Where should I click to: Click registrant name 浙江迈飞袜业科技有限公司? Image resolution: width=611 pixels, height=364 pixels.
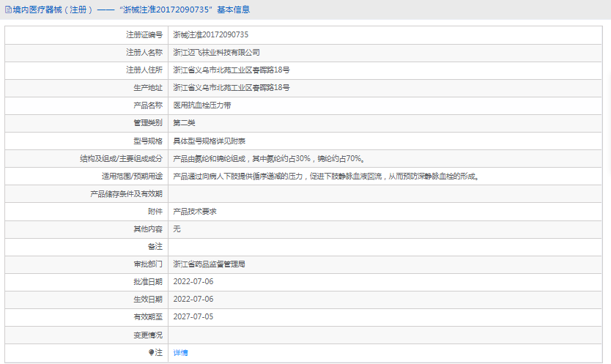pos(216,52)
